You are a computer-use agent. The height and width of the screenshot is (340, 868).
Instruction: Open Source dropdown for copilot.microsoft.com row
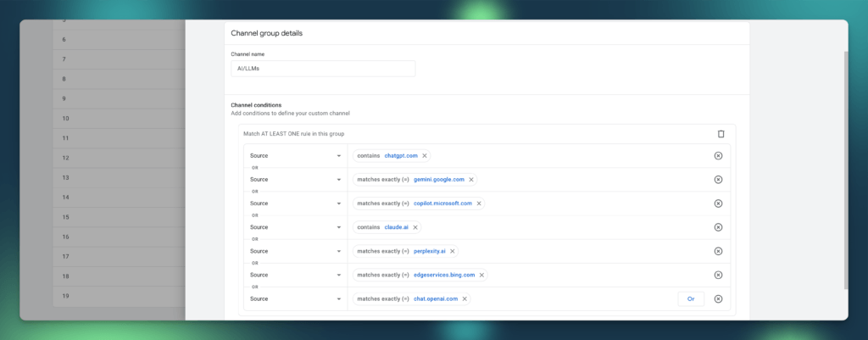tap(296, 203)
